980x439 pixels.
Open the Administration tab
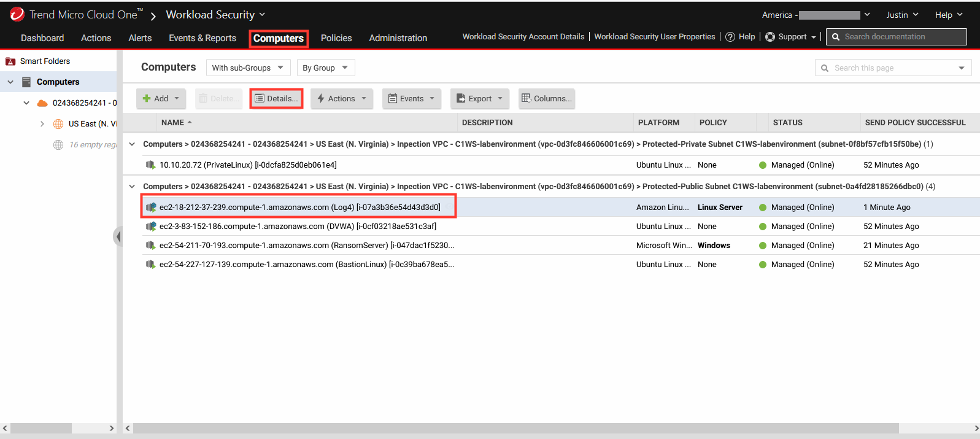[x=398, y=38]
